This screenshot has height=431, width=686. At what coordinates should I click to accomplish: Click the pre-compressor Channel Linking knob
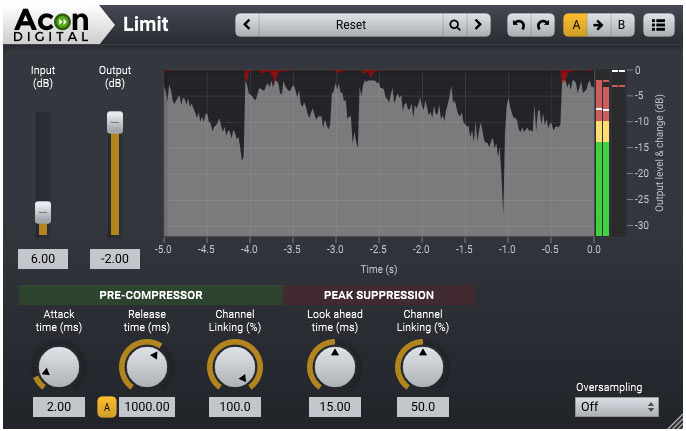[x=235, y=368]
